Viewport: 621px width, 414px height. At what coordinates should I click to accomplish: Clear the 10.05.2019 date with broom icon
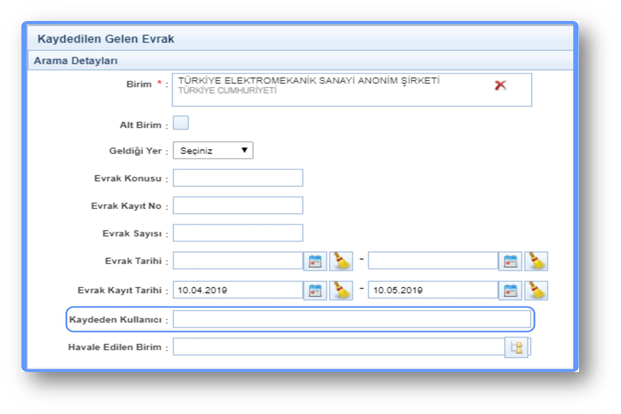537,290
